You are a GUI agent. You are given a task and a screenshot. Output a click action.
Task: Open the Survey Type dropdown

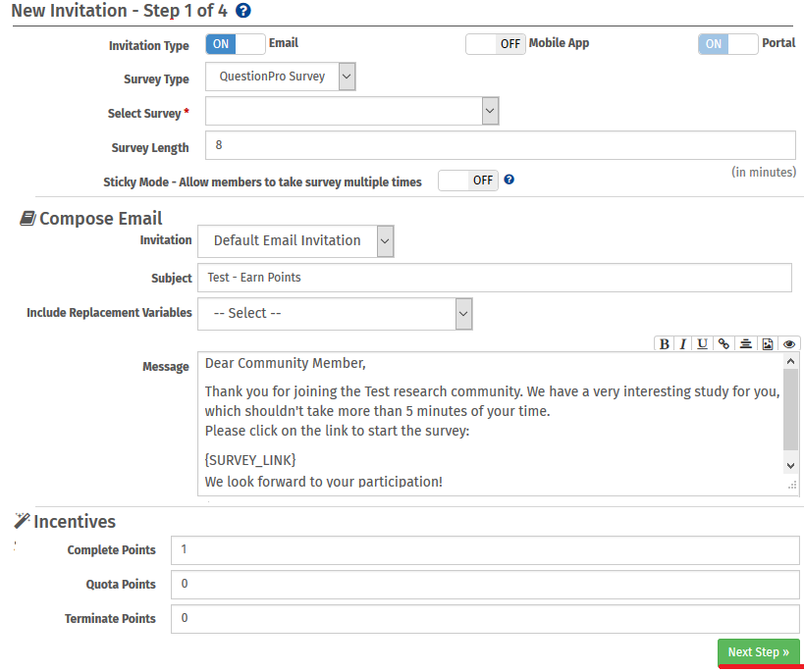(281, 77)
